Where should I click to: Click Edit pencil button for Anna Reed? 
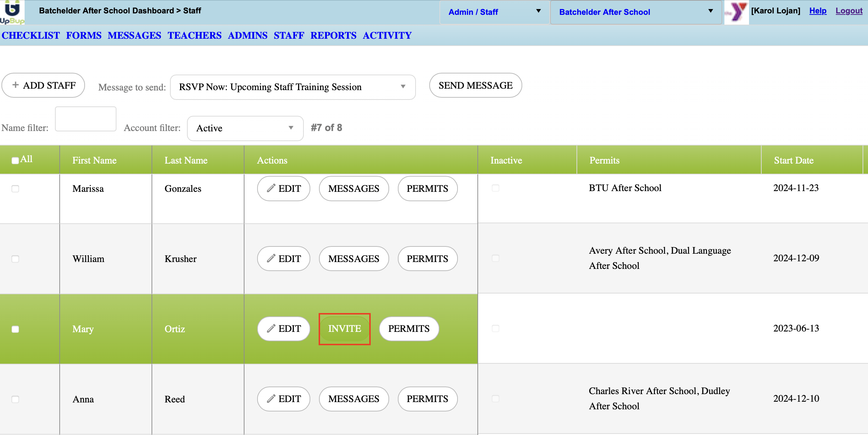(284, 399)
